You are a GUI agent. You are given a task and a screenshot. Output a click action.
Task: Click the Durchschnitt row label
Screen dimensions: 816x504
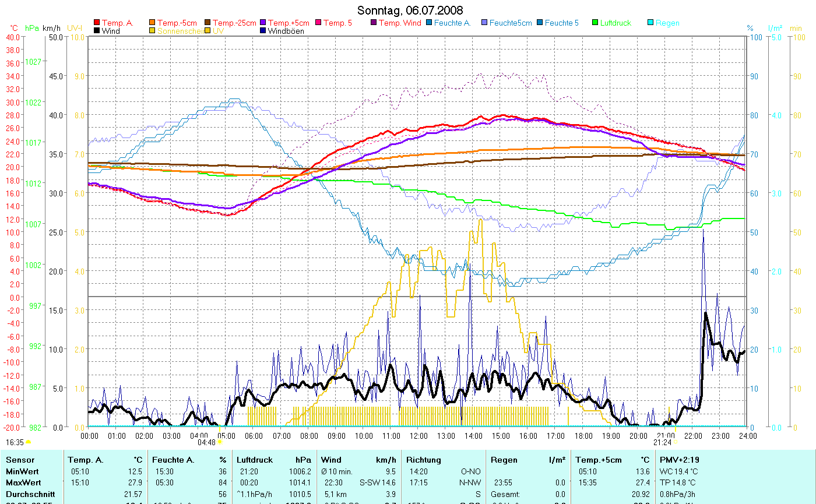tap(31, 494)
